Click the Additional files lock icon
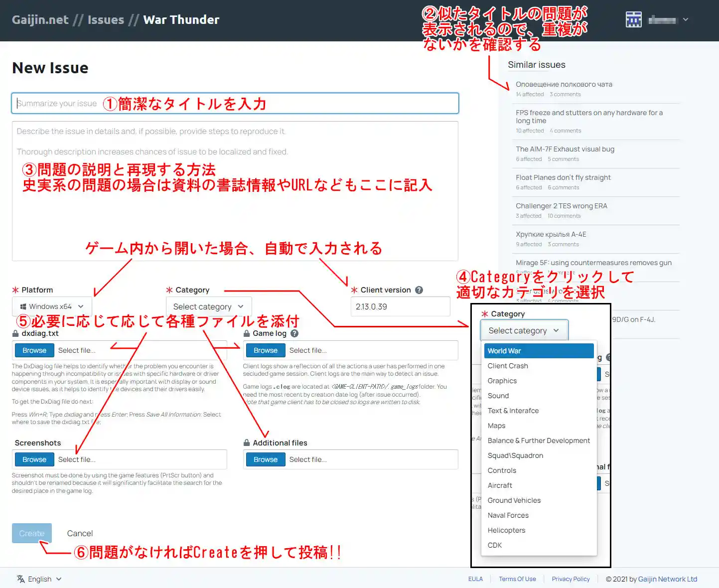The height and width of the screenshot is (588, 719). click(x=247, y=442)
